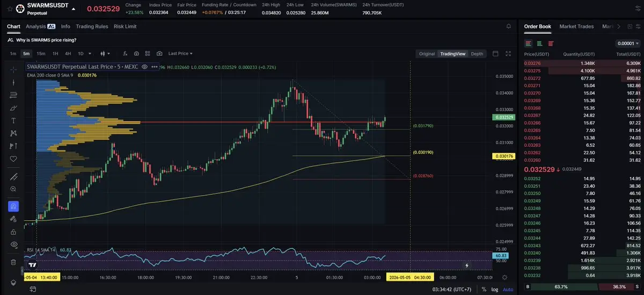Open more options dots on chart legend

(x=155, y=67)
